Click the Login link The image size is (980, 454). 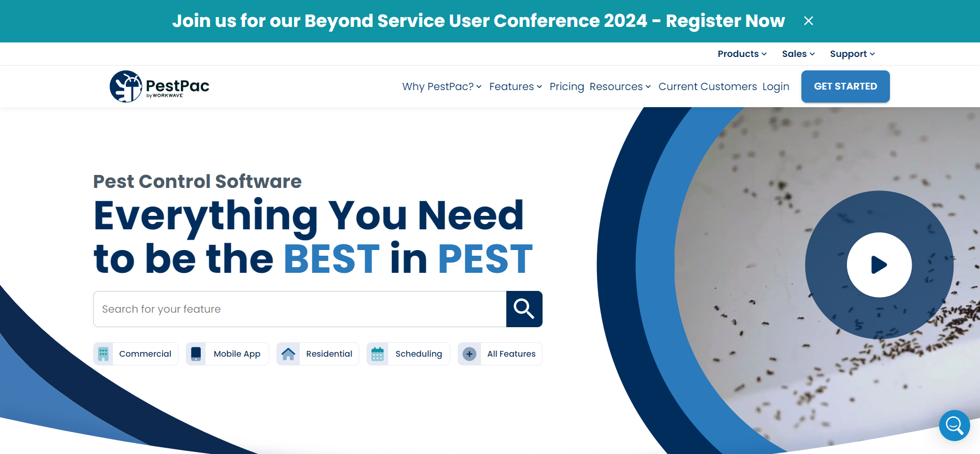pyautogui.click(x=776, y=86)
